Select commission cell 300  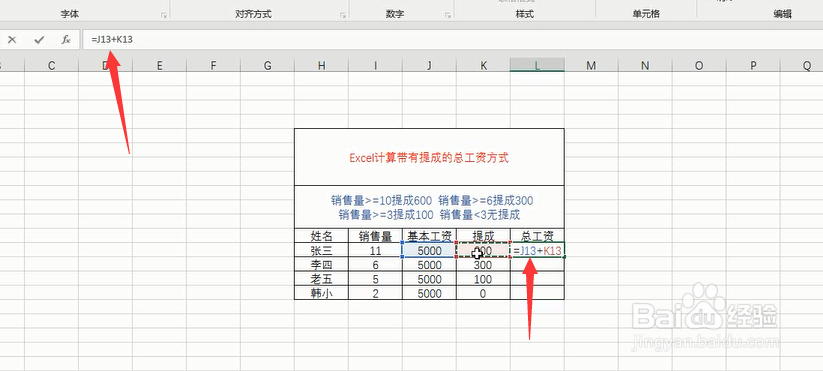coord(483,264)
